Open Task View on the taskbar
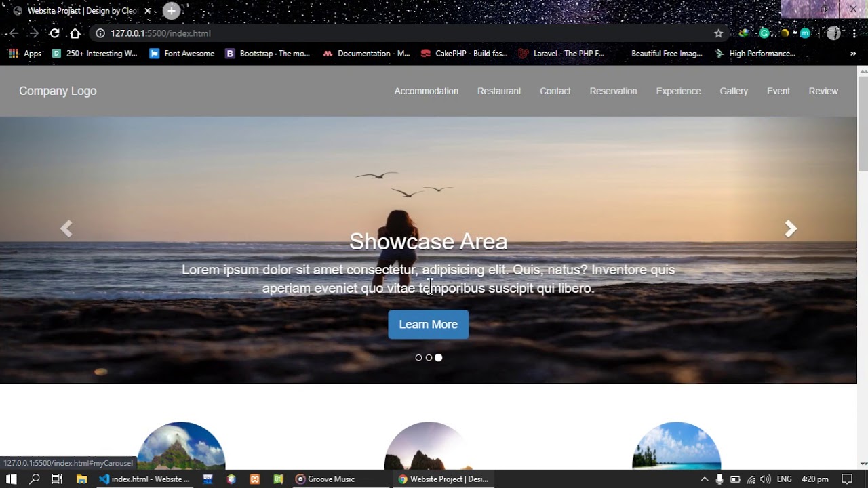This screenshot has height=488, width=868. (x=57, y=479)
